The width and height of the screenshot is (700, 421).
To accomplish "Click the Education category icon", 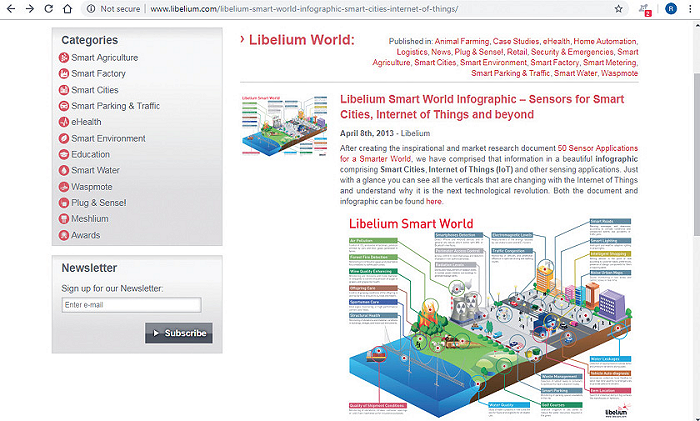I will coord(64,154).
